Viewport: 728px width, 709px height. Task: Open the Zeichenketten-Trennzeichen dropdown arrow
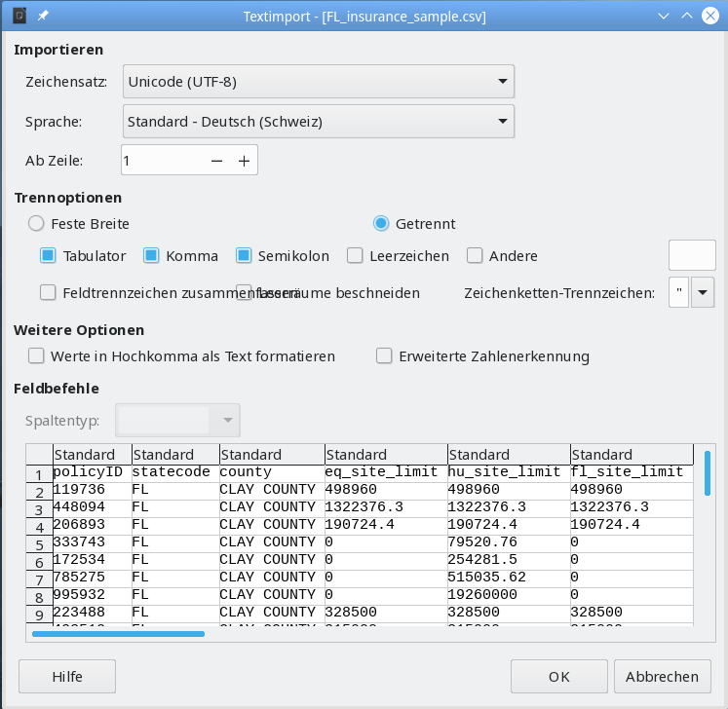[x=703, y=292]
